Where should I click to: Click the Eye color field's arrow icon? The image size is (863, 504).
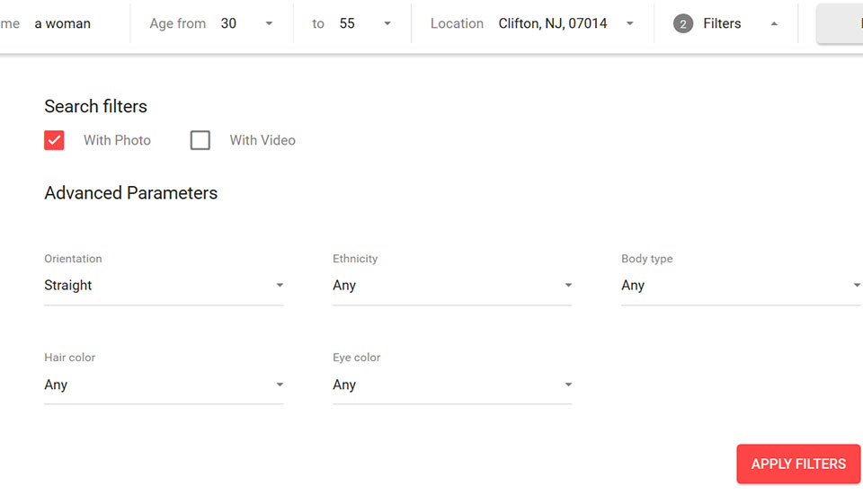(568, 385)
